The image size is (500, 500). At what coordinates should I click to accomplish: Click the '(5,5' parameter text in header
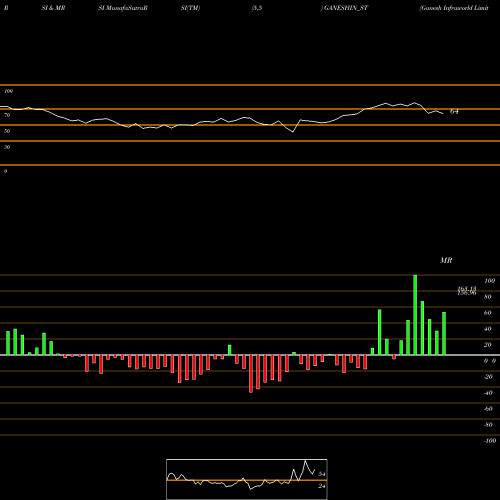pos(257,8)
